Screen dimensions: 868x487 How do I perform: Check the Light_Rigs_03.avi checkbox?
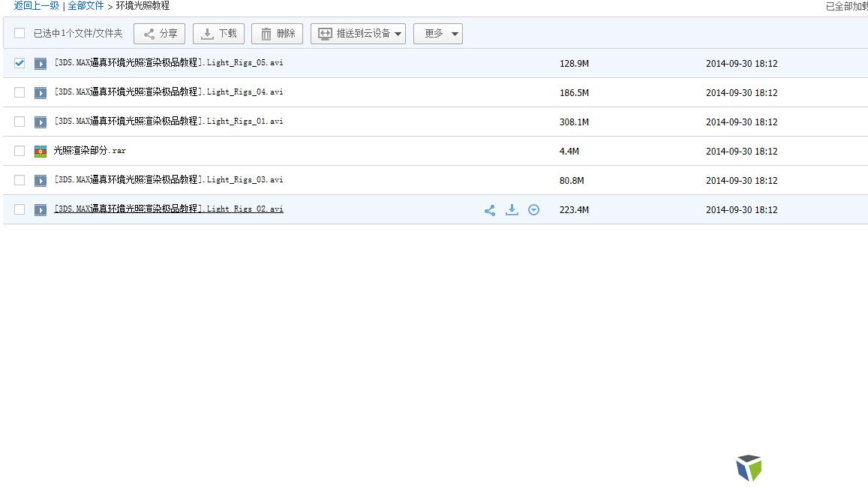point(20,180)
